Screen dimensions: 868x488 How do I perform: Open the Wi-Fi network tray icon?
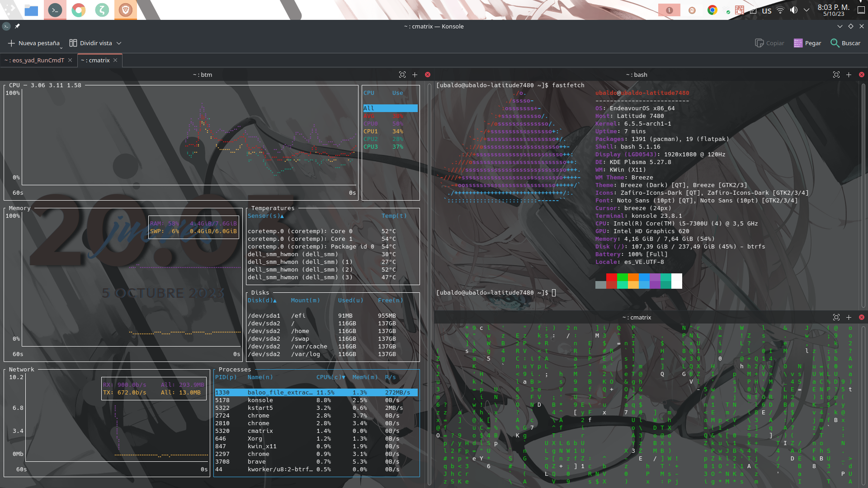click(780, 10)
